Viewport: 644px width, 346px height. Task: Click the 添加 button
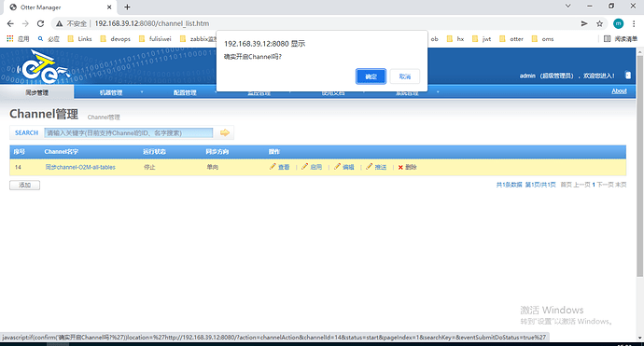[x=24, y=185]
